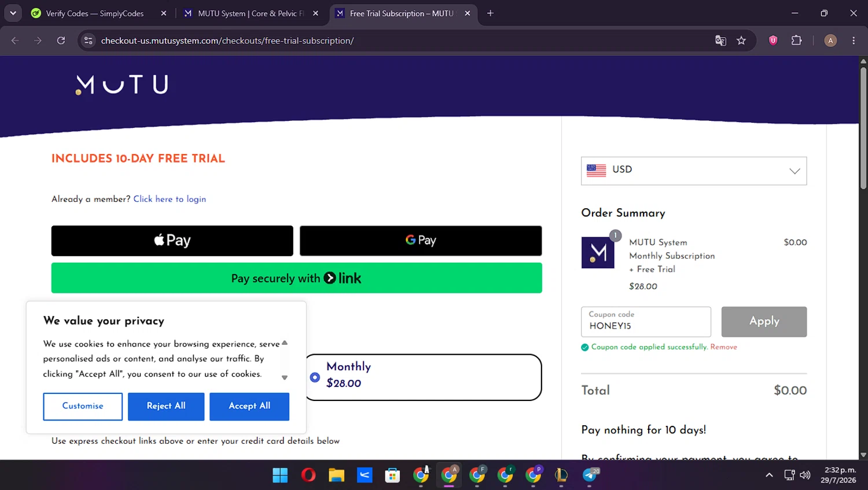Image resolution: width=868 pixels, height=490 pixels.
Task: Select the Monthly $28.00 plan radio
Action: (x=315, y=377)
